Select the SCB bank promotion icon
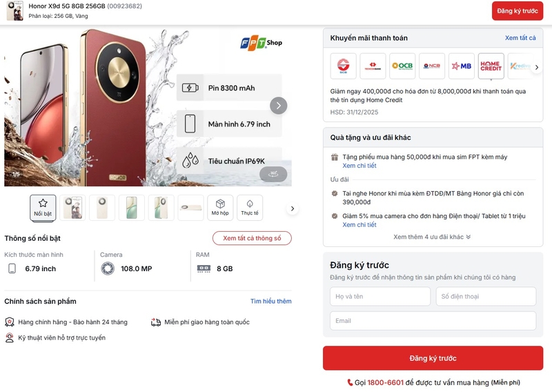Image resolution: width=552 pixels, height=392 pixels. coord(343,66)
